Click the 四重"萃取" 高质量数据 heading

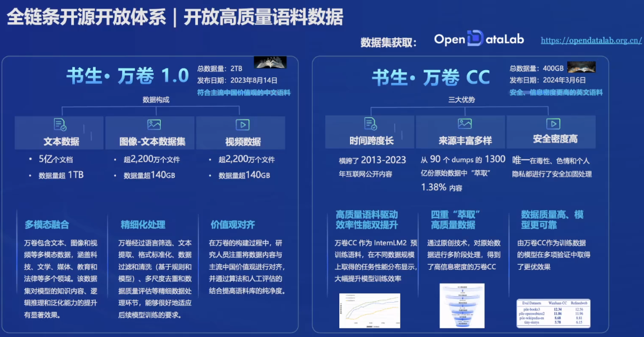click(x=456, y=219)
